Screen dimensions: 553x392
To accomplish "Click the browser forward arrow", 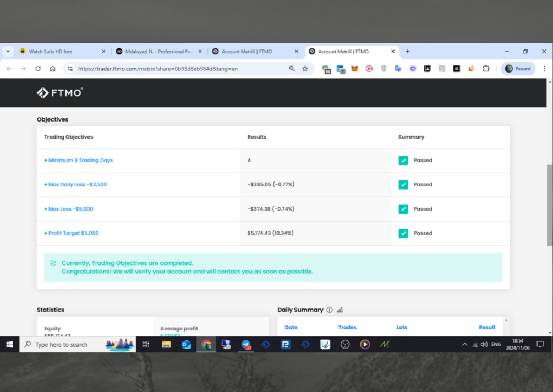I will point(23,69).
